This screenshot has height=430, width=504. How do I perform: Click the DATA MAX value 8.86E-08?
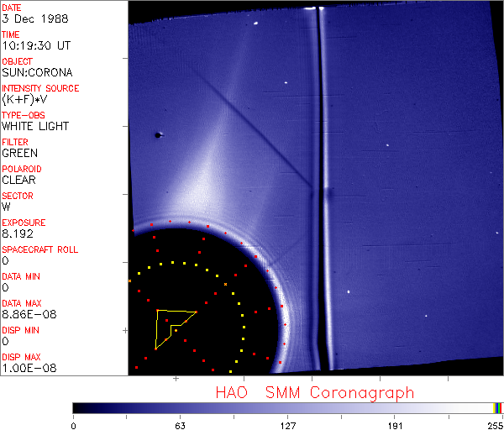29,314
